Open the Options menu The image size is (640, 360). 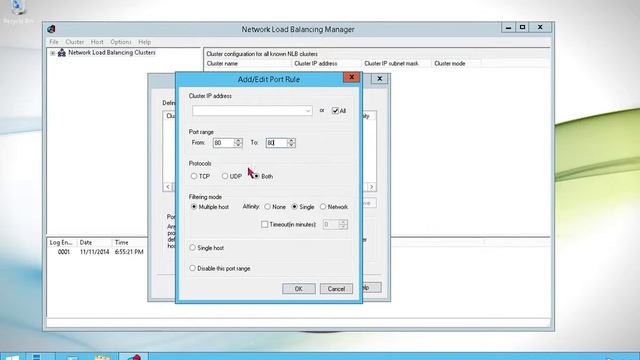pos(121,42)
